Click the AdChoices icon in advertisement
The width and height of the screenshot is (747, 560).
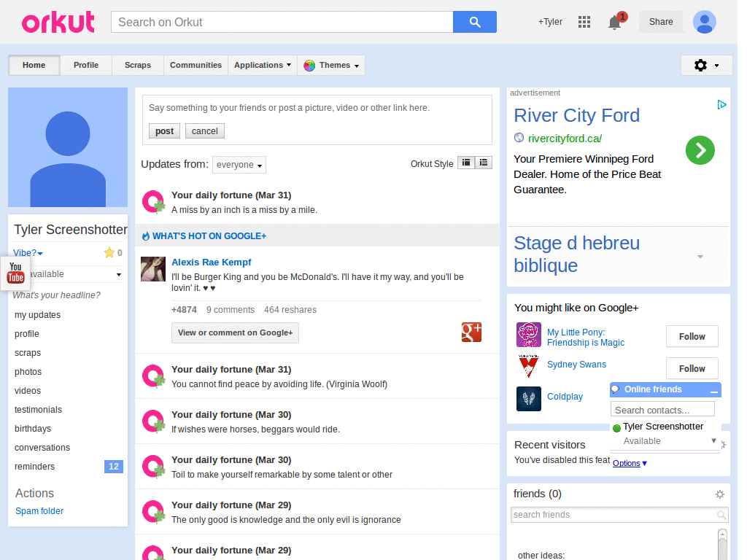pyautogui.click(x=721, y=104)
